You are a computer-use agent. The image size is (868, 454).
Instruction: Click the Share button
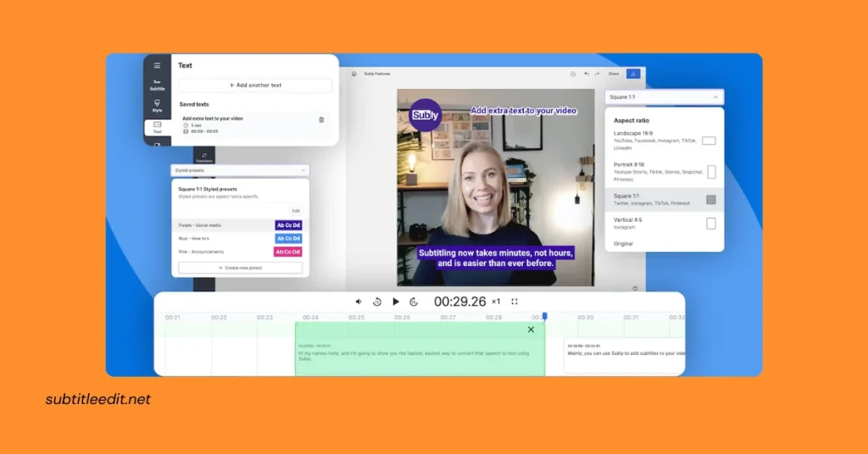(614, 74)
